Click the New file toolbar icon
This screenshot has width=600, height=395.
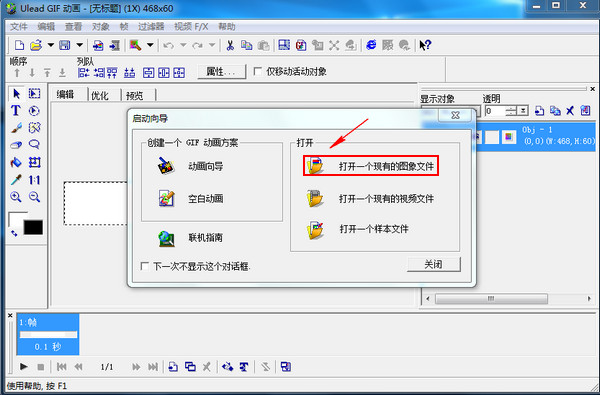pos(19,45)
